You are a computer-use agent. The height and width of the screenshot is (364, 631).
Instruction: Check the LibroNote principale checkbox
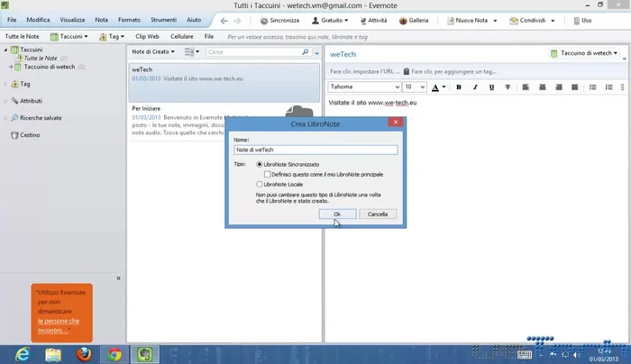268,174
